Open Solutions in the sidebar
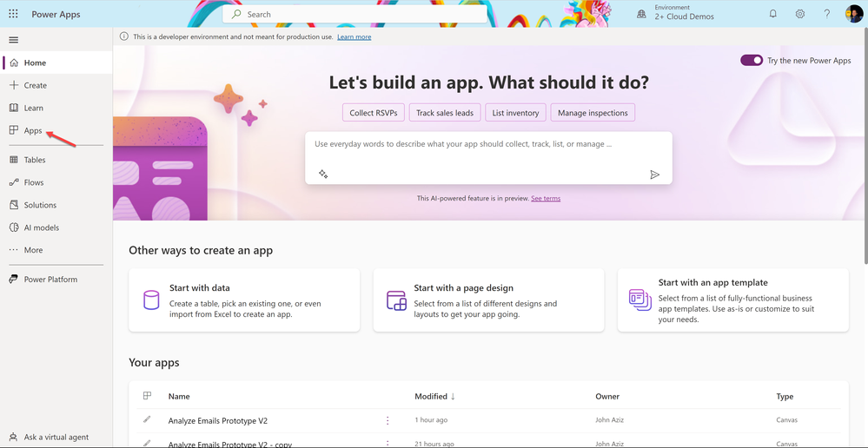The image size is (868, 448). 56,205
